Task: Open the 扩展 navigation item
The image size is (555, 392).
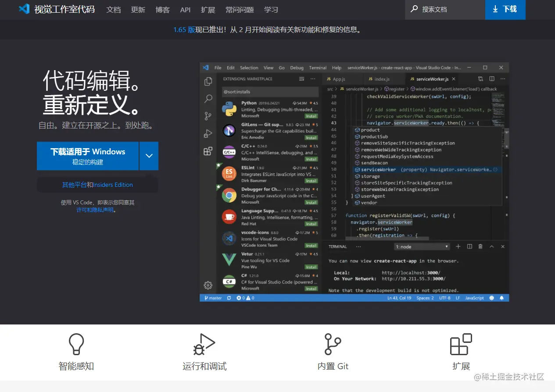Action: click(x=208, y=10)
